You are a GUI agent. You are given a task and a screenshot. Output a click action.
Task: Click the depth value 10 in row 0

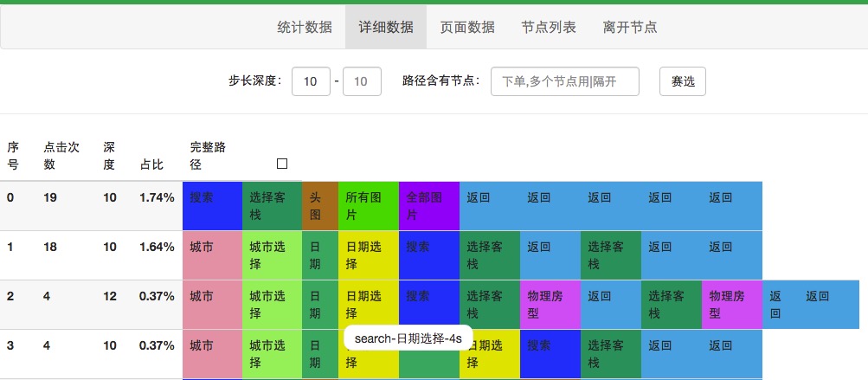[x=110, y=197]
